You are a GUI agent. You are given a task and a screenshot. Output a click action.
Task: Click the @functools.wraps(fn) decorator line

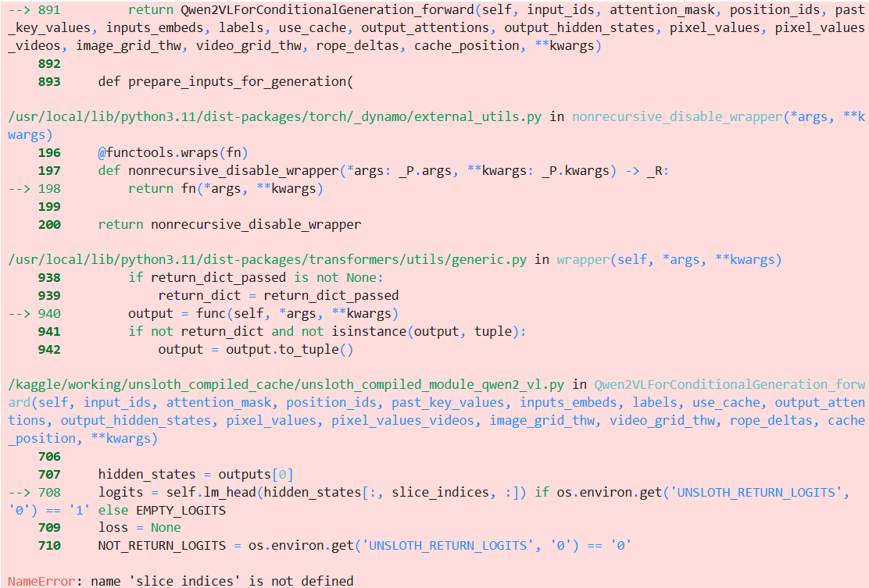point(173,153)
